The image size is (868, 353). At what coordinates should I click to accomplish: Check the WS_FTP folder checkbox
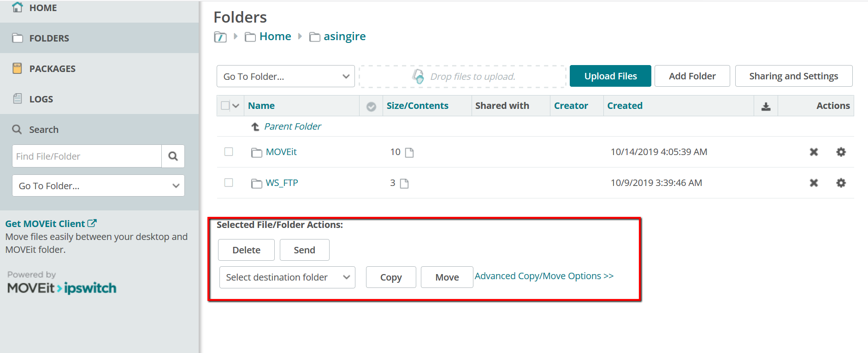click(x=229, y=182)
